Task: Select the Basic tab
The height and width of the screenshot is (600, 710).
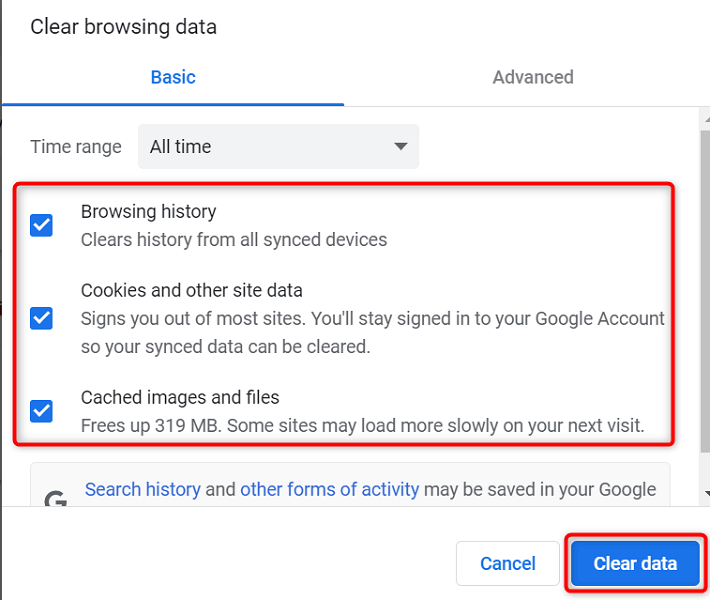Action: [173, 77]
